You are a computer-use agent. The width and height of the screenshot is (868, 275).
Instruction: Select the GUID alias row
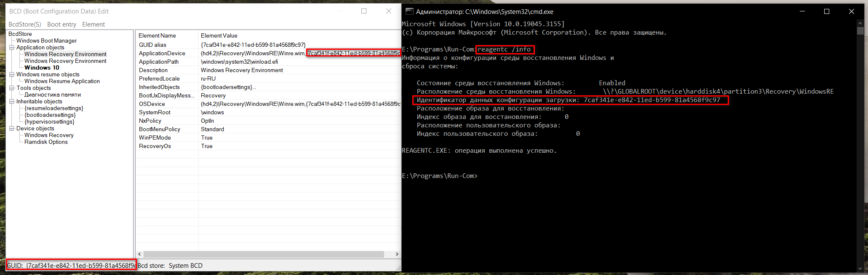(x=268, y=45)
